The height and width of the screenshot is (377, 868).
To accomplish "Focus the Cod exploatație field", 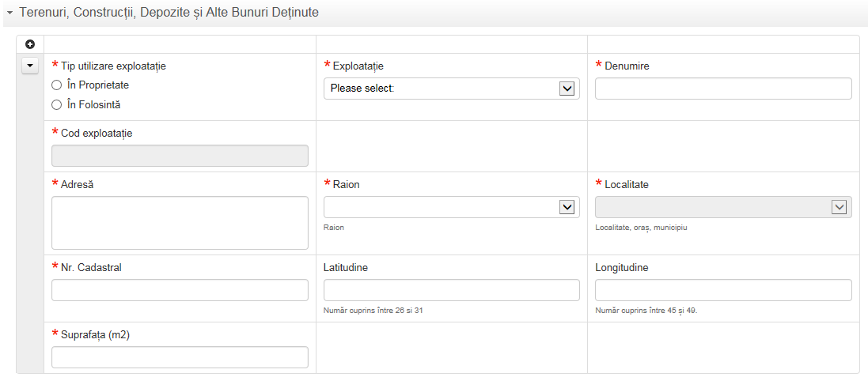I will [x=180, y=156].
